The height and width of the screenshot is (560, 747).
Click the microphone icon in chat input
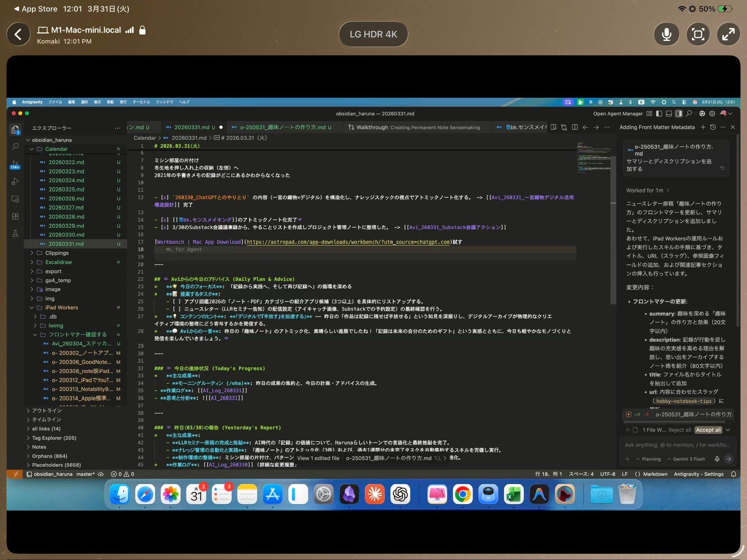[717, 459]
